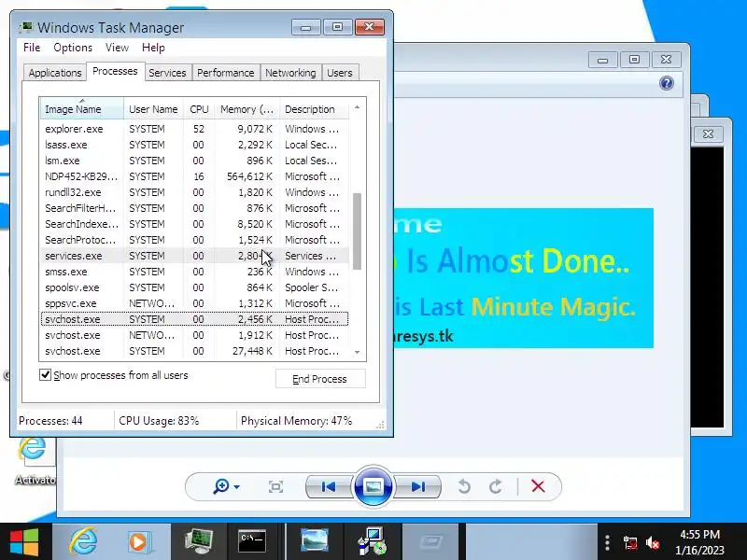Viewport: 747px width, 560px height.
Task: Select the lsm.exe process row
Action: pyautogui.click(x=194, y=161)
